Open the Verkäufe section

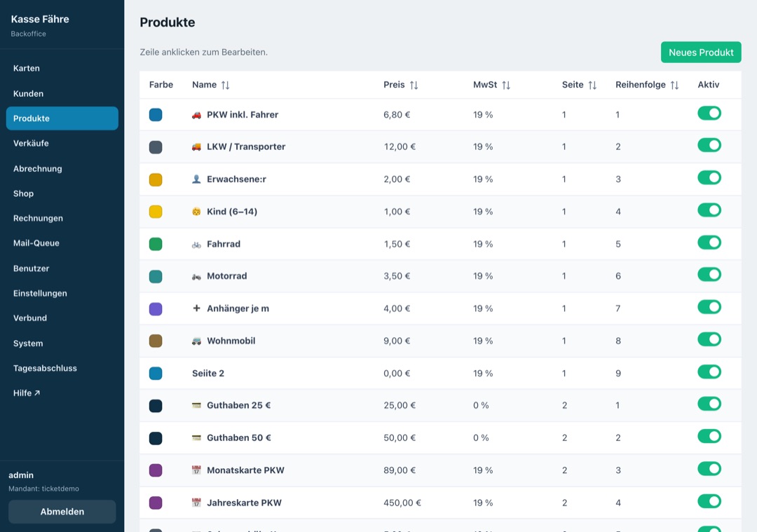(62, 144)
